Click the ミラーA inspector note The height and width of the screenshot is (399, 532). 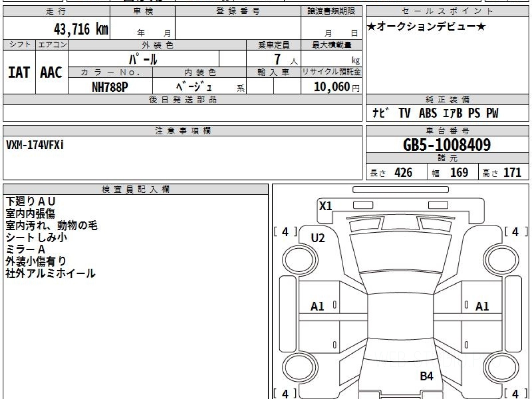click(26, 250)
